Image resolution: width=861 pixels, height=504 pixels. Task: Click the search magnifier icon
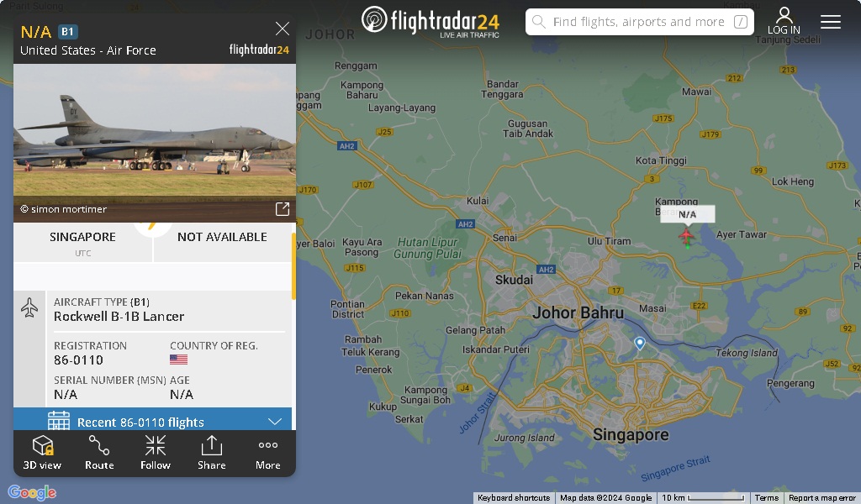pyautogui.click(x=539, y=22)
